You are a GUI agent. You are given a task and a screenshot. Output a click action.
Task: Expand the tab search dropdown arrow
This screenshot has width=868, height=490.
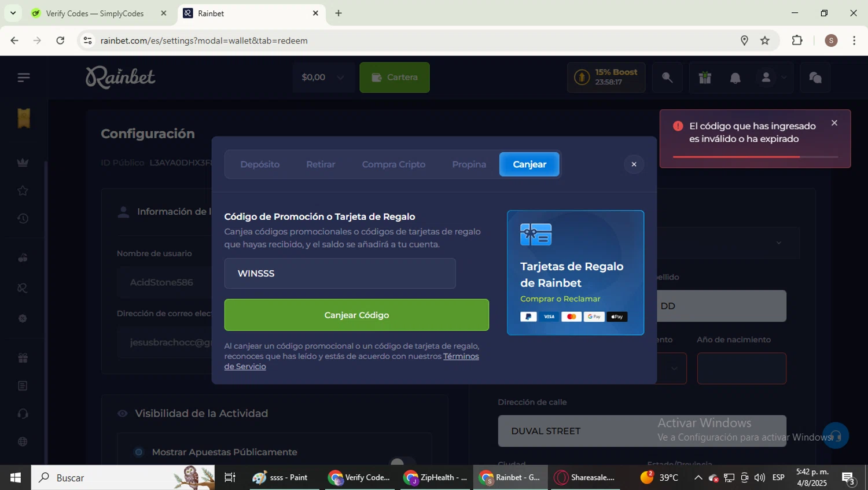pyautogui.click(x=13, y=13)
